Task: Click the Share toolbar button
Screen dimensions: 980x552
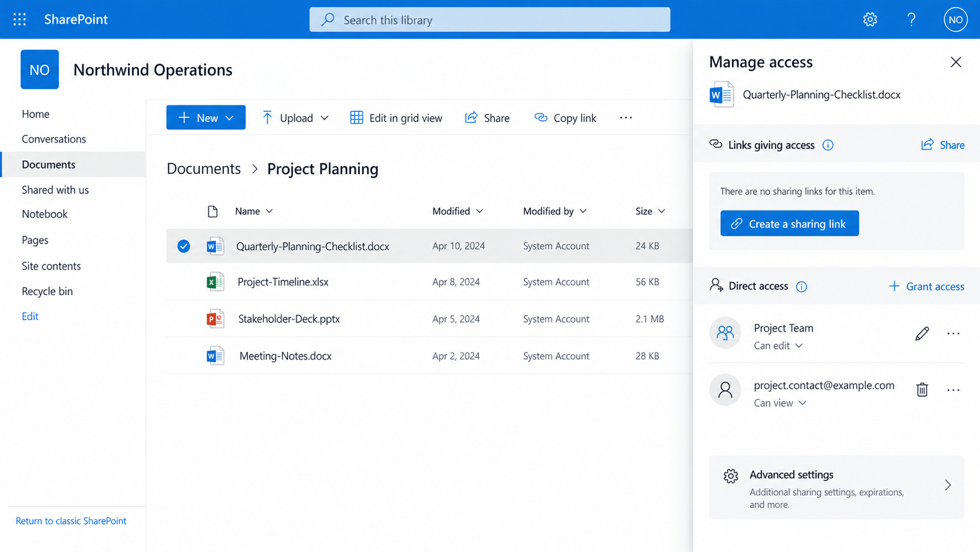Action: [487, 118]
